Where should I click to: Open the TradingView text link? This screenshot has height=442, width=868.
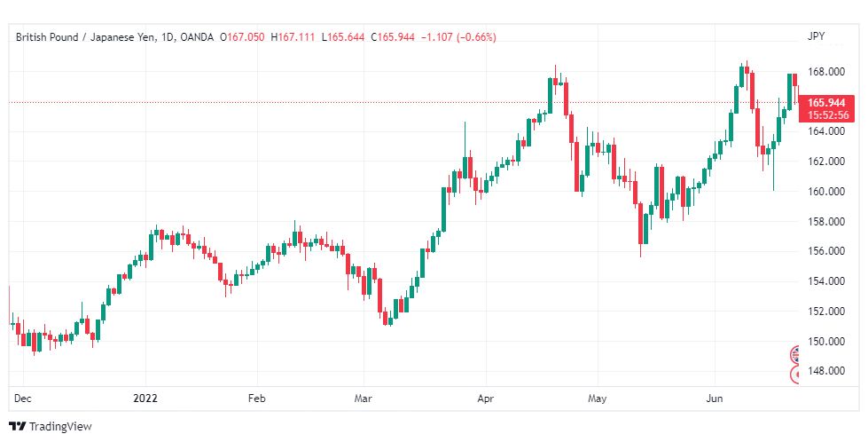(x=60, y=427)
